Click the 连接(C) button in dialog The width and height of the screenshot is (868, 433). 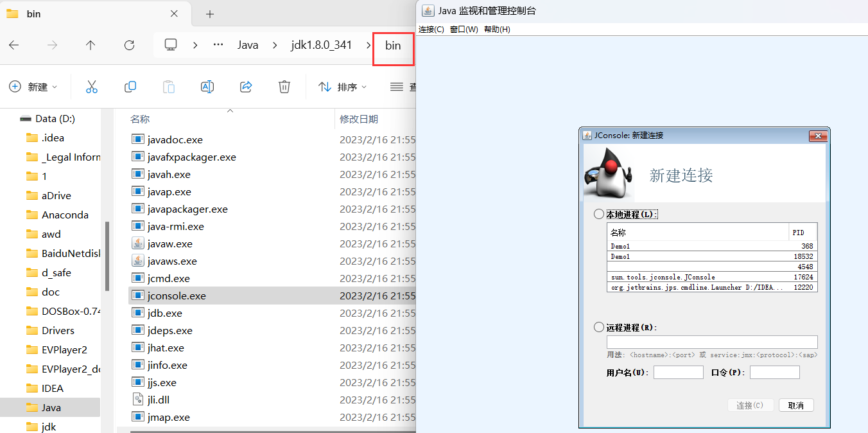point(750,405)
